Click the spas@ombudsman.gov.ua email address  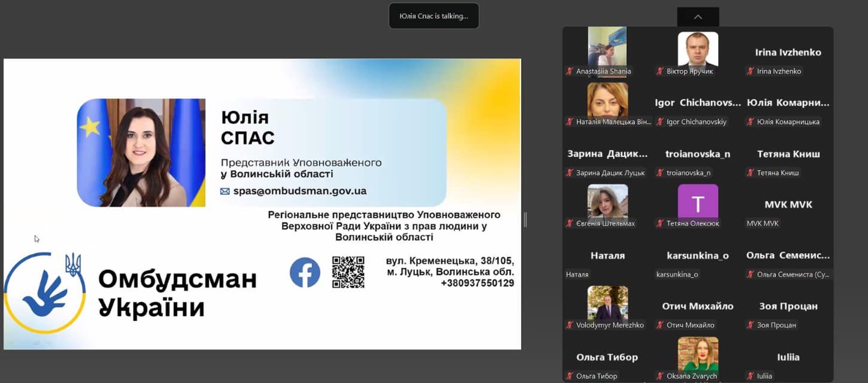coord(299,191)
